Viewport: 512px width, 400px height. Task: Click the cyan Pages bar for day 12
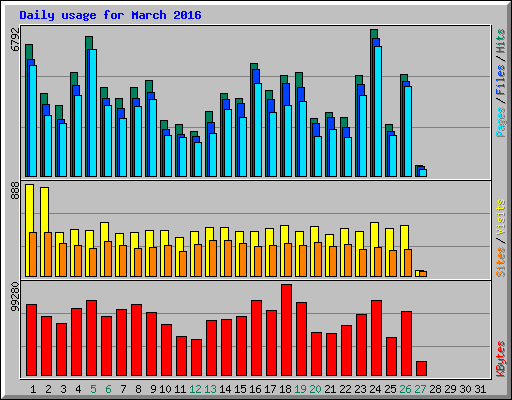198,159
